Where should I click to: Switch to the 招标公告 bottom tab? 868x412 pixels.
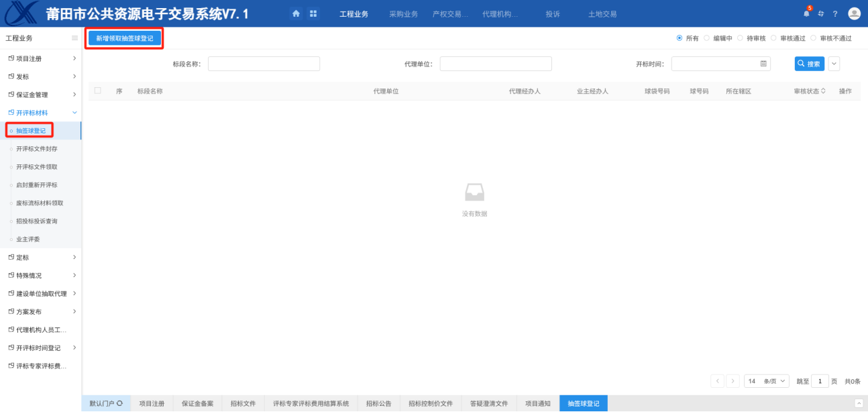(x=379, y=403)
